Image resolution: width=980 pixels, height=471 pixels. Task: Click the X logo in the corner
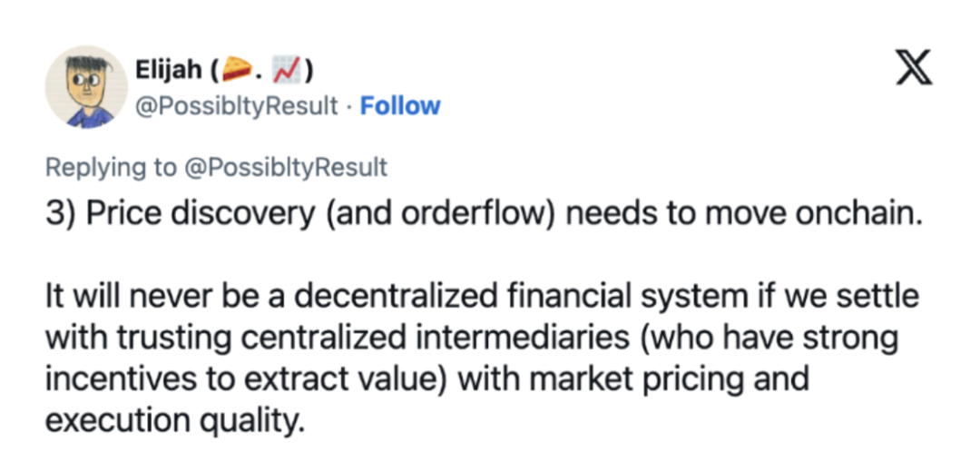[x=914, y=68]
